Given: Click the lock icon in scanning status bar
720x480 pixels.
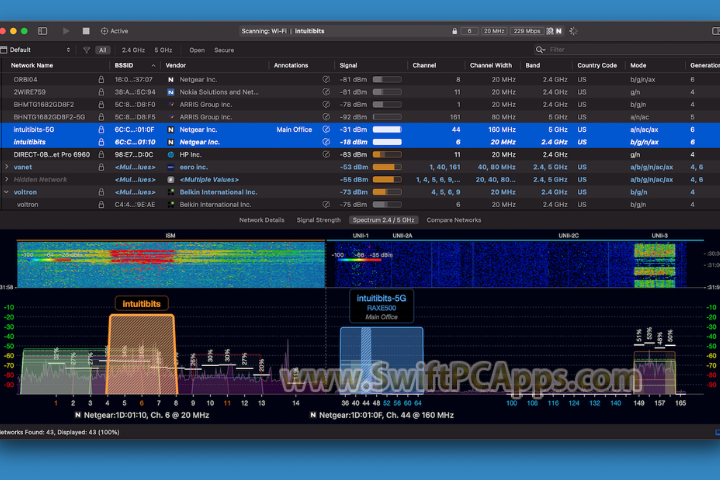Looking at the screenshot, I should [455, 31].
